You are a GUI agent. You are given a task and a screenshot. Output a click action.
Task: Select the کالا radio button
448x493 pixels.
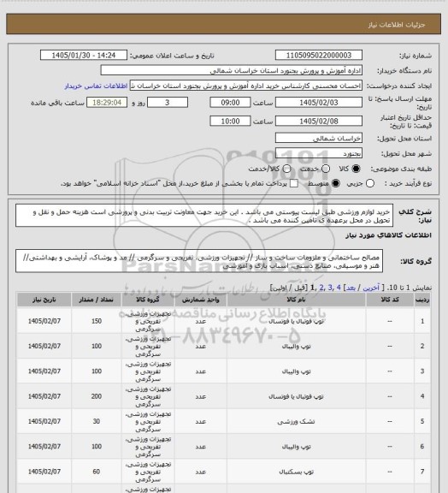pyautogui.click(x=356, y=169)
